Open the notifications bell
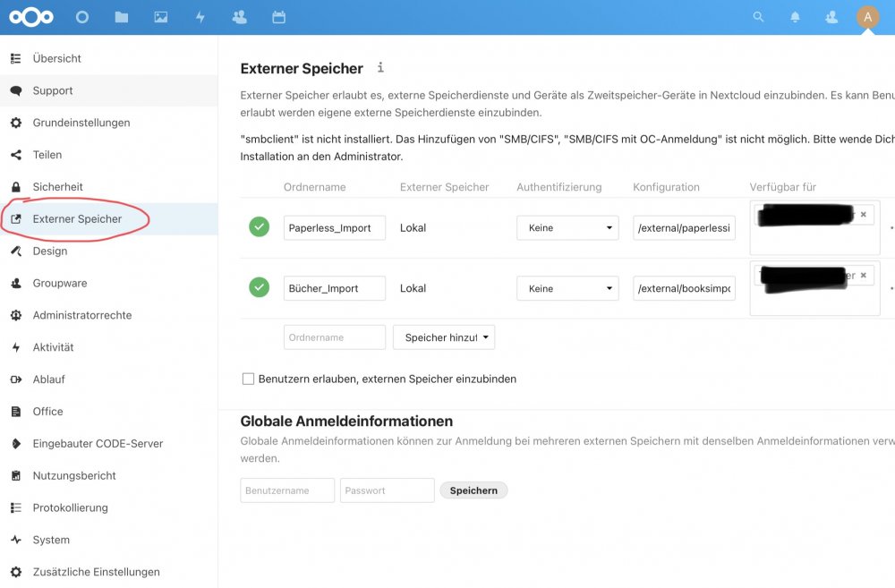This screenshot has width=895, height=588. (795, 17)
